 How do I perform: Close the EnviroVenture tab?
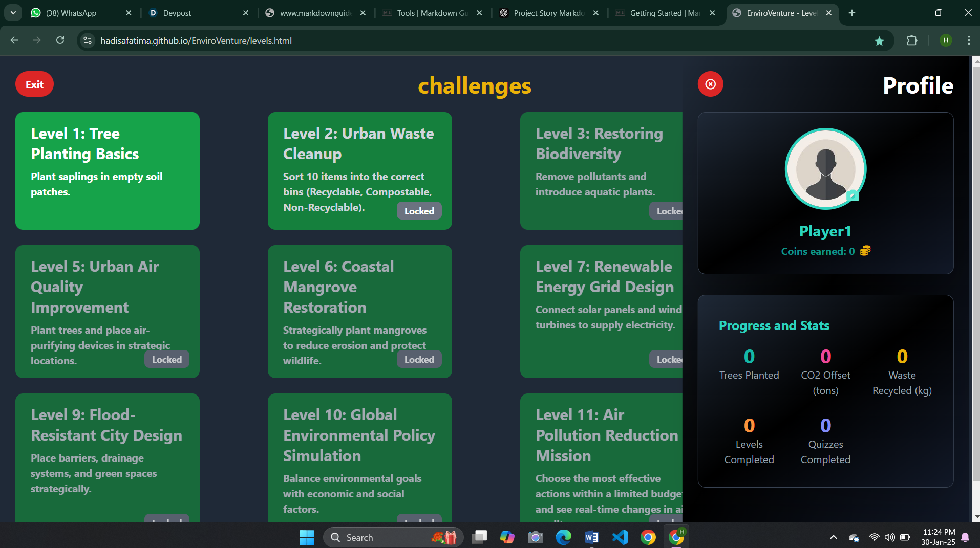point(829,13)
